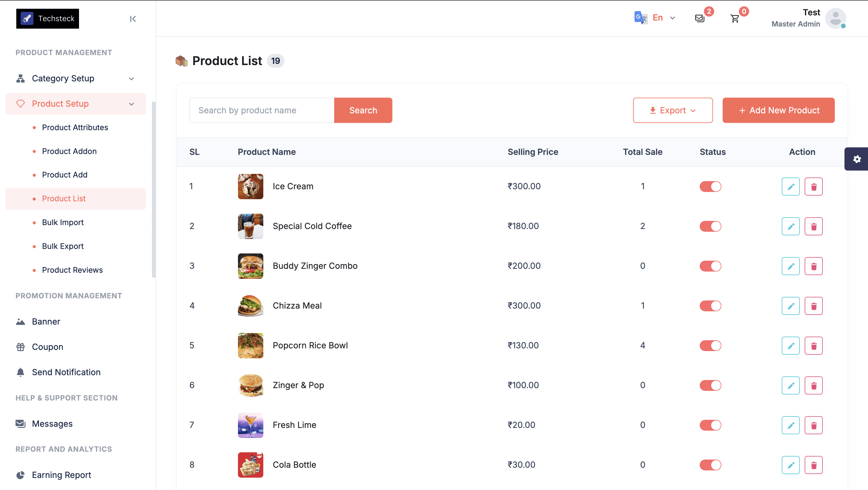Go to Product Add
The height and width of the screenshot is (490, 868).
coord(65,175)
